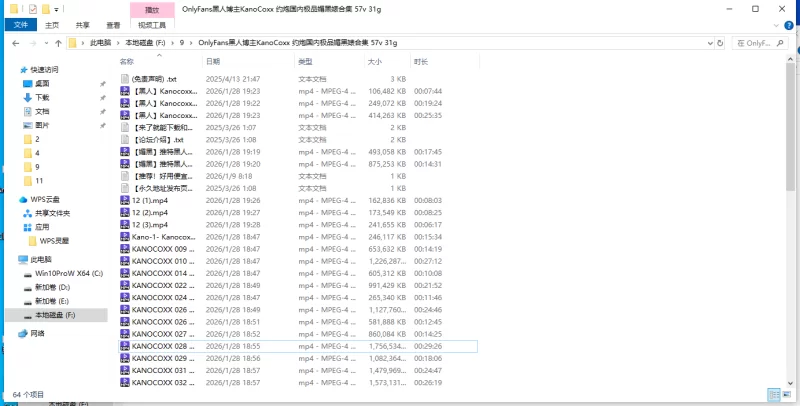The image size is (800, 406).
Task: Click the video icon of 12 (1).mp4
Action: (x=125, y=200)
